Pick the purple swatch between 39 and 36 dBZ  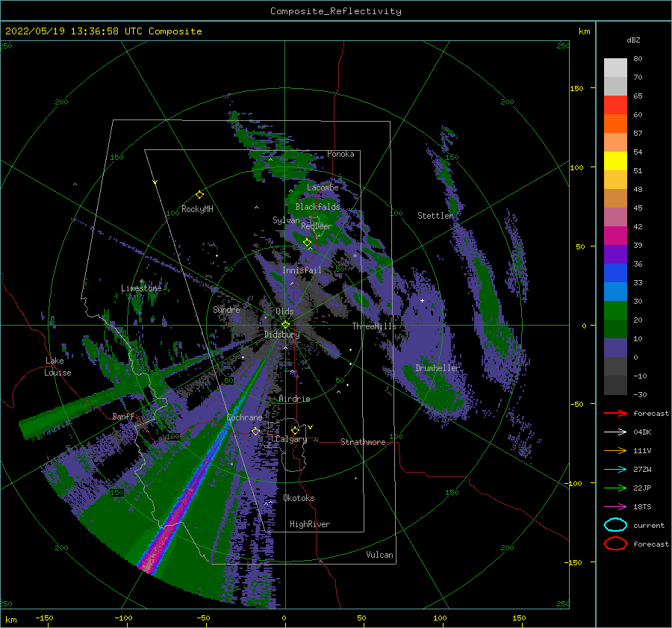click(615, 254)
